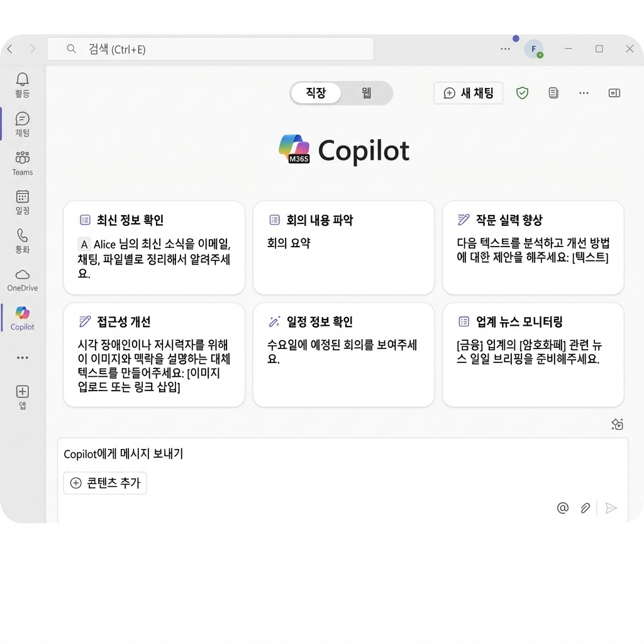The height and width of the screenshot is (644, 644).
Task: Switch to the 직장 tab
Action: point(316,93)
